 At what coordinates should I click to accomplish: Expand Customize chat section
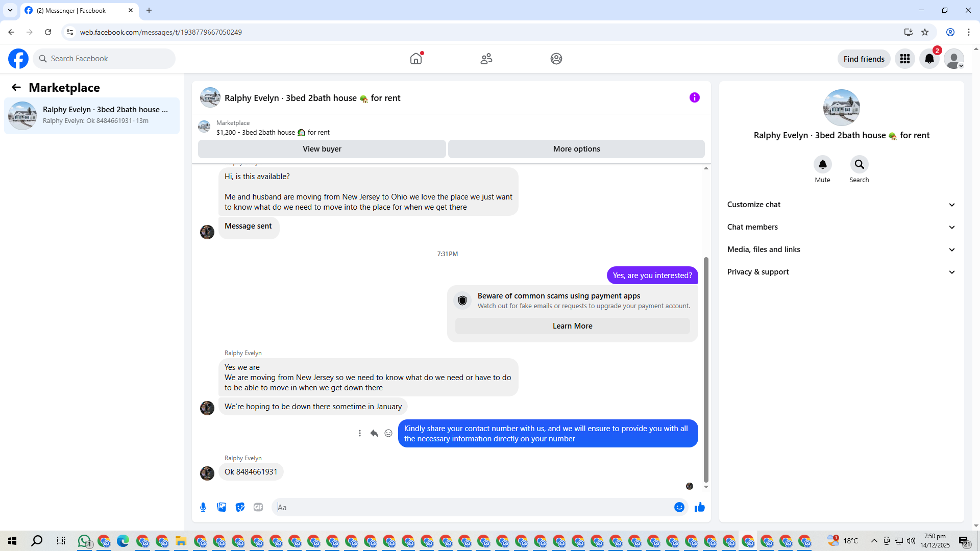tap(841, 205)
